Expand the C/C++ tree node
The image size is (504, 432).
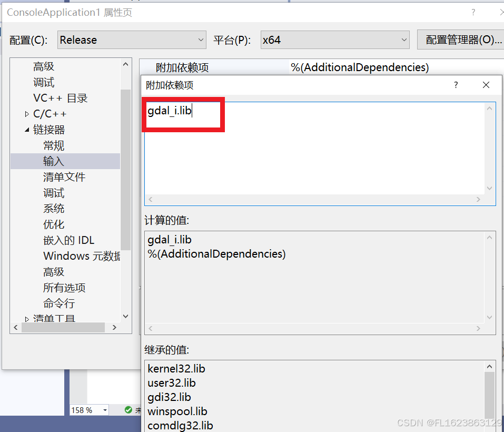(27, 113)
